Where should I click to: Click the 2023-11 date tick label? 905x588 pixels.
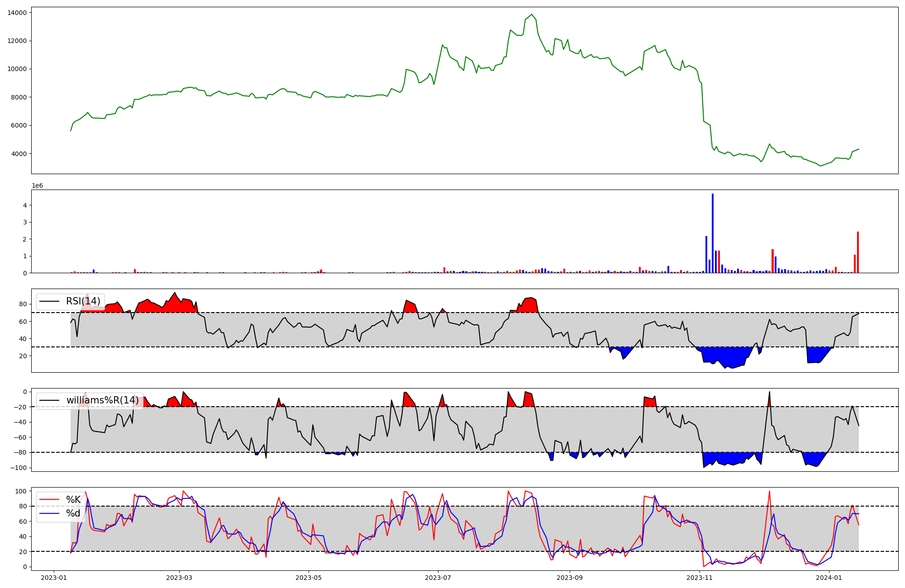point(700,578)
